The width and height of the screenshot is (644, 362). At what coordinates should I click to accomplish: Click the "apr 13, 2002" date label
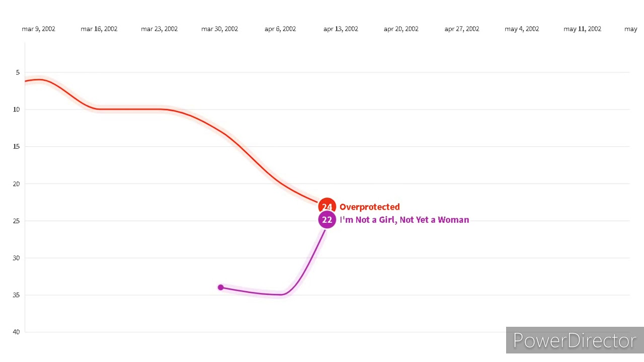click(341, 29)
